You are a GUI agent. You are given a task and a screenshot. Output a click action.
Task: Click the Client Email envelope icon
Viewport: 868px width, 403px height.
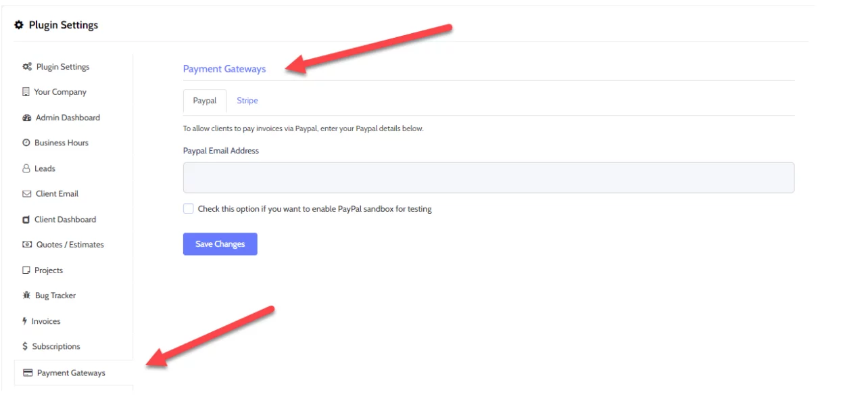point(27,194)
